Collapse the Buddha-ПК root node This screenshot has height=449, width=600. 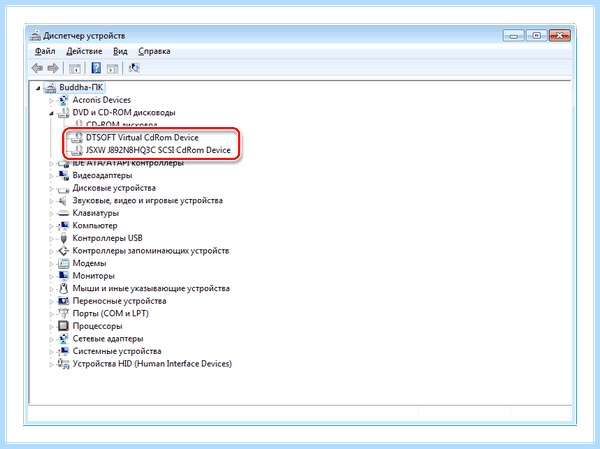pos(38,88)
